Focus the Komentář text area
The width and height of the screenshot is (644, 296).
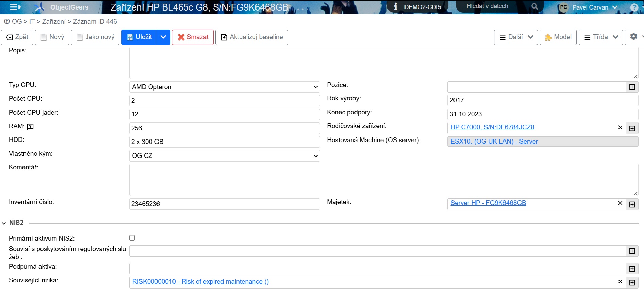[x=384, y=180]
